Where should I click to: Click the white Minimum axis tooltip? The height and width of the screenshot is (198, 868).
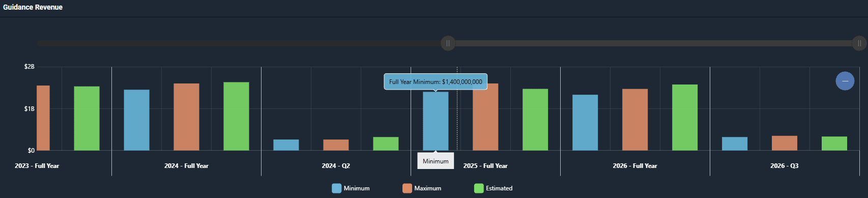pyautogui.click(x=436, y=161)
